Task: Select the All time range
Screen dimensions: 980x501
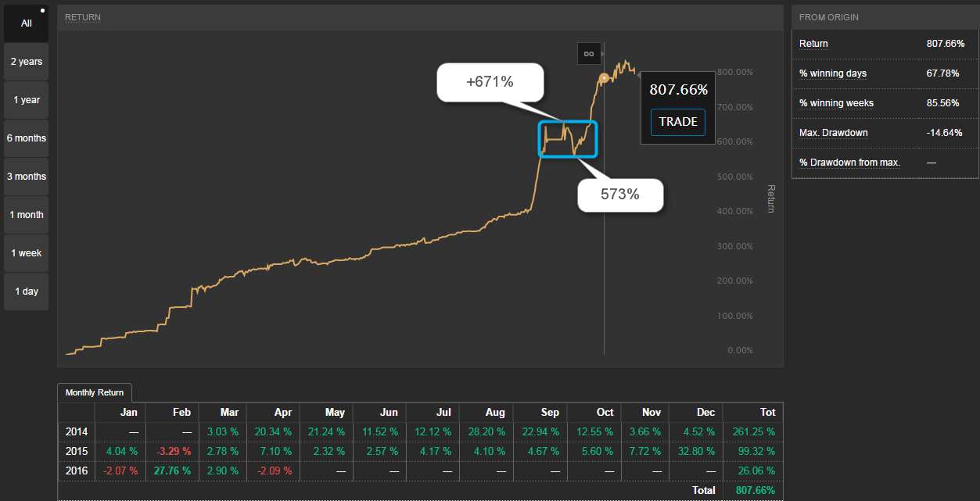Action: click(27, 23)
